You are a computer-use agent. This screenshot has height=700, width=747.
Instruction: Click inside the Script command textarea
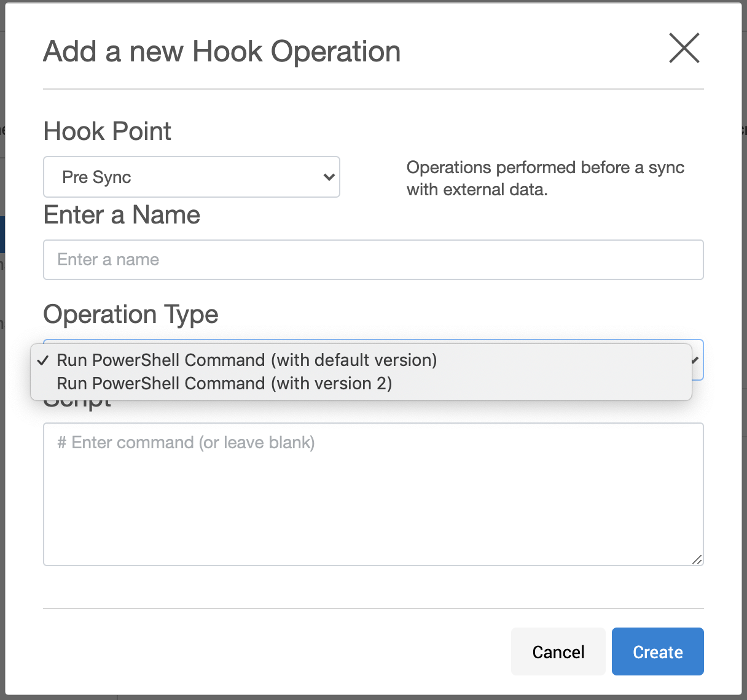373,494
